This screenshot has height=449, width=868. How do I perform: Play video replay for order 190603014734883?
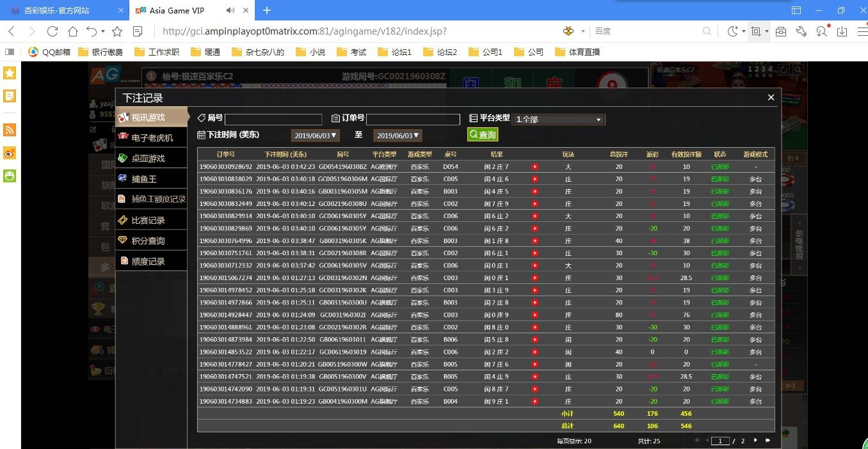(534, 402)
